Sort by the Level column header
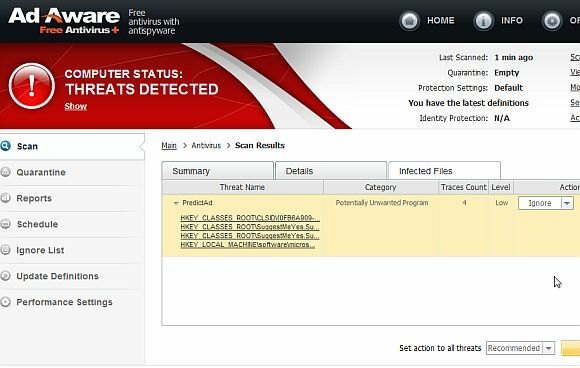 [501, 187]
